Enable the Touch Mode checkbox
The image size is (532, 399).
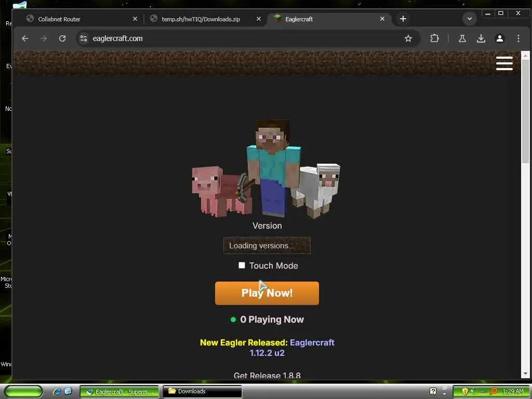point(242,265)
